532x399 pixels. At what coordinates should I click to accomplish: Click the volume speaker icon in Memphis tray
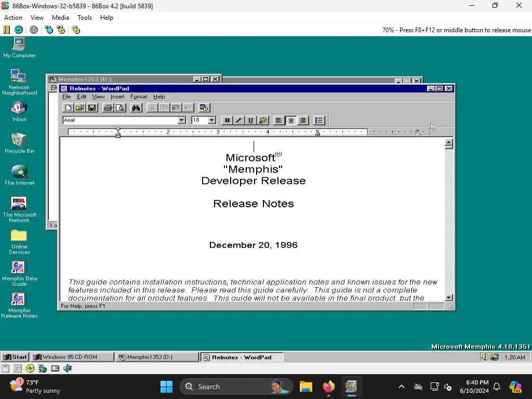click(x=484, y=357)
